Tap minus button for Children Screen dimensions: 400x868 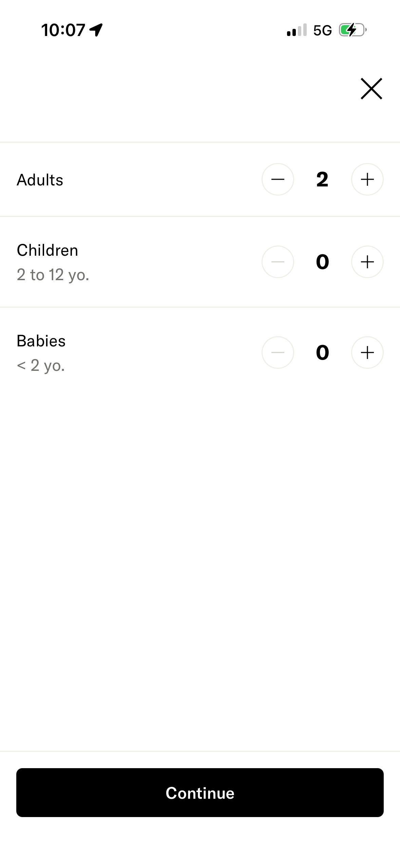[278, 262]
